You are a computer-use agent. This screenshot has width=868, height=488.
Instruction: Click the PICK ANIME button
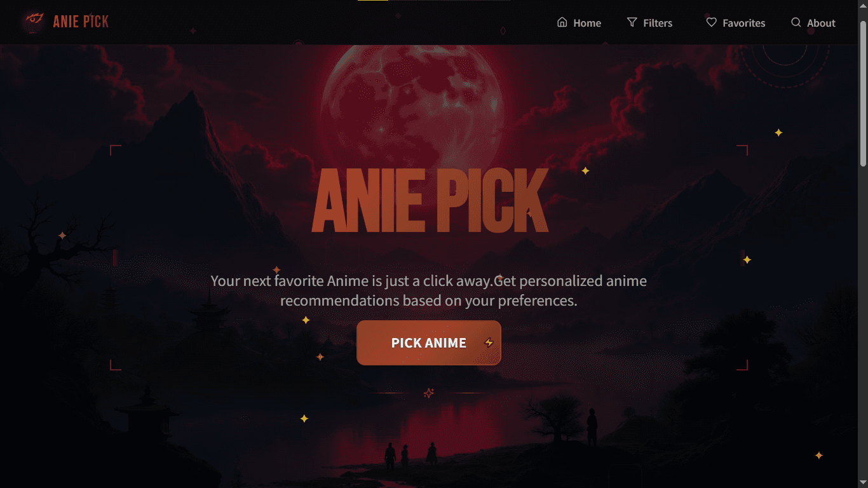[429, 342]
